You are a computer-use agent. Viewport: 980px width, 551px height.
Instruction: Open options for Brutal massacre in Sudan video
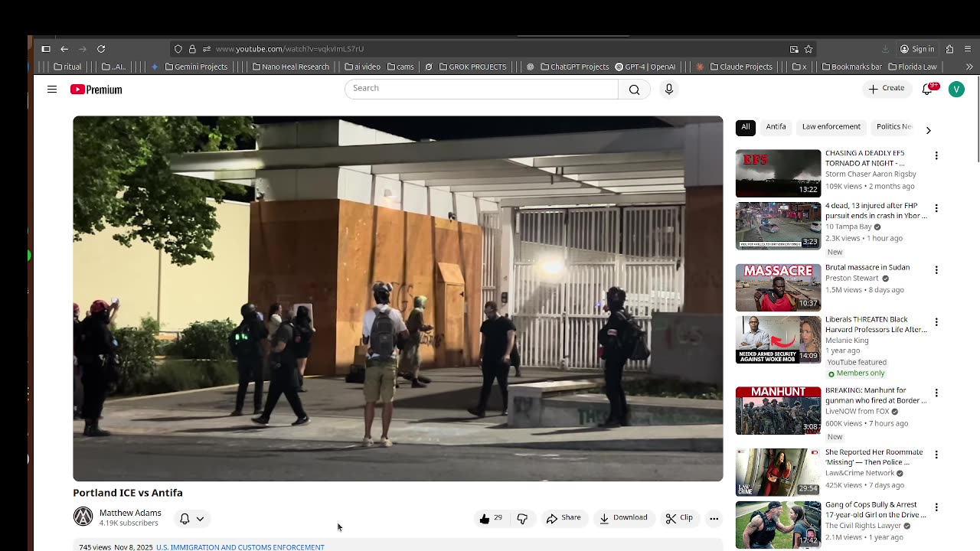936,270
